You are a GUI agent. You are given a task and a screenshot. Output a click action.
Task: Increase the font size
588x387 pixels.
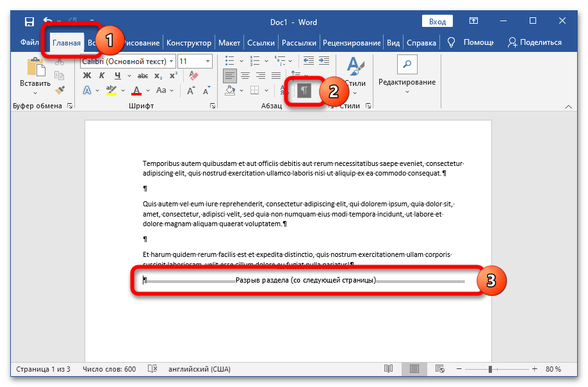click(x=190, y=90)
